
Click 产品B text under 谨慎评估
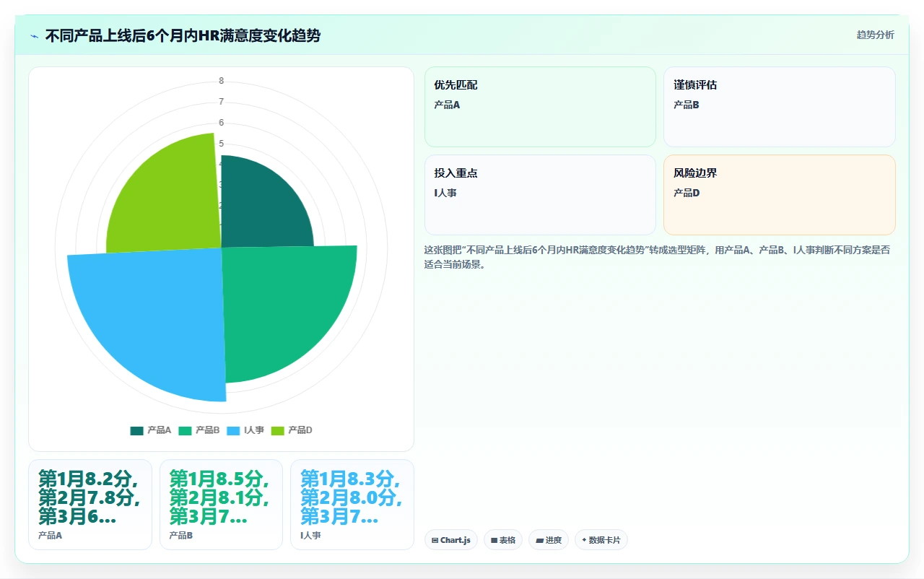click(687, 105)
